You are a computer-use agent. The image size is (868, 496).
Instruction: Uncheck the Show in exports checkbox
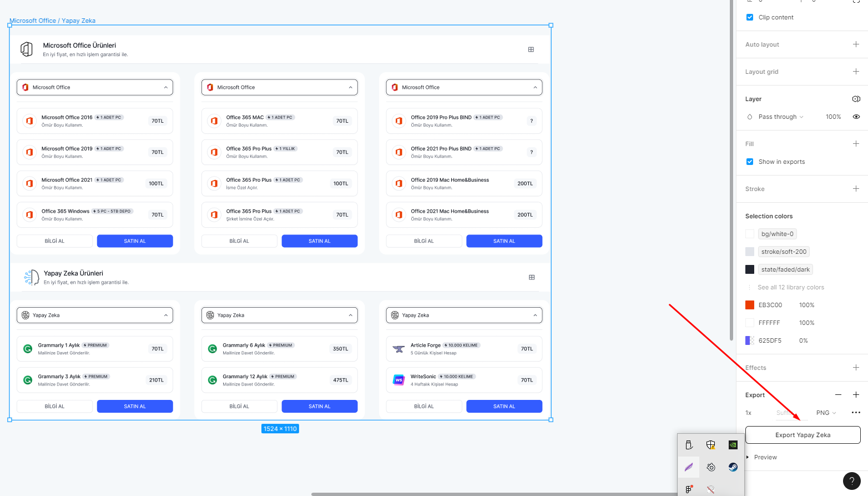[x=750, y=162]
